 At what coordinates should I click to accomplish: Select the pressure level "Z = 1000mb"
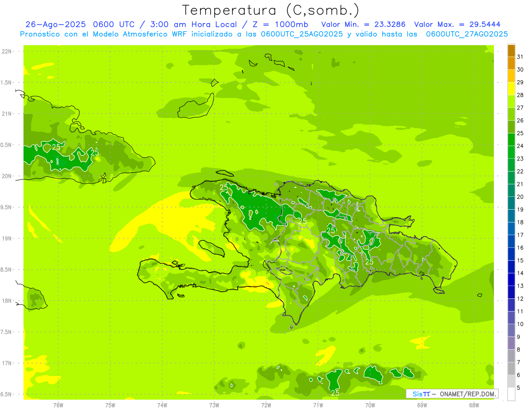tap(280, 24)
